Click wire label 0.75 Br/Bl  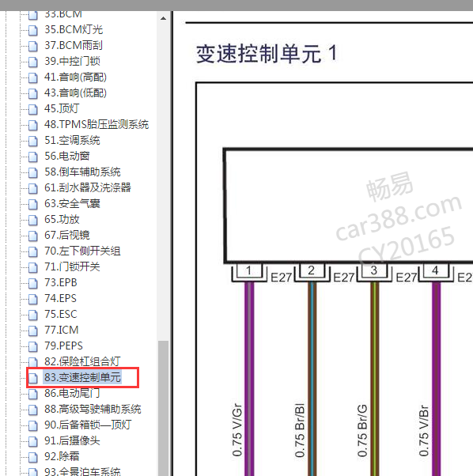[299, 430]
